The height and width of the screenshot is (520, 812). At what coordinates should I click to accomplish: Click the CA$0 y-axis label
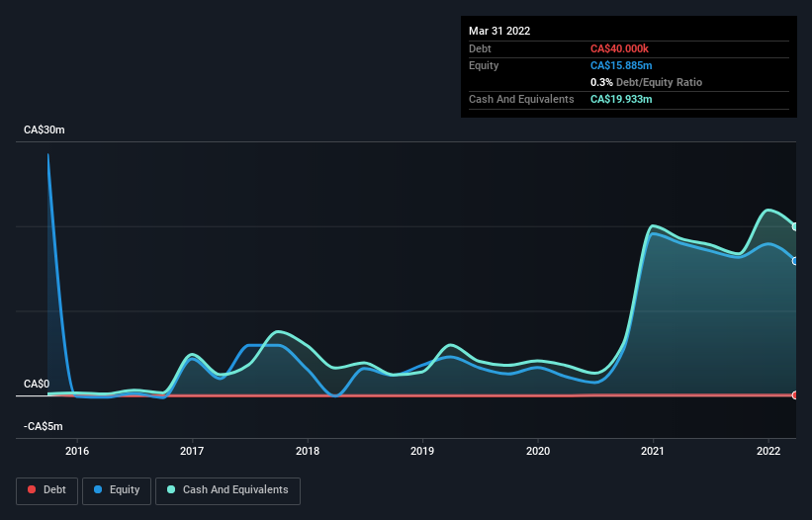click(x=37, y=384)
